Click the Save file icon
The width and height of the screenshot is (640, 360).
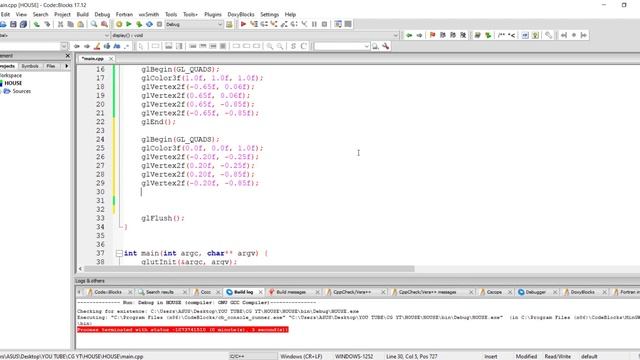coord(13,24)
